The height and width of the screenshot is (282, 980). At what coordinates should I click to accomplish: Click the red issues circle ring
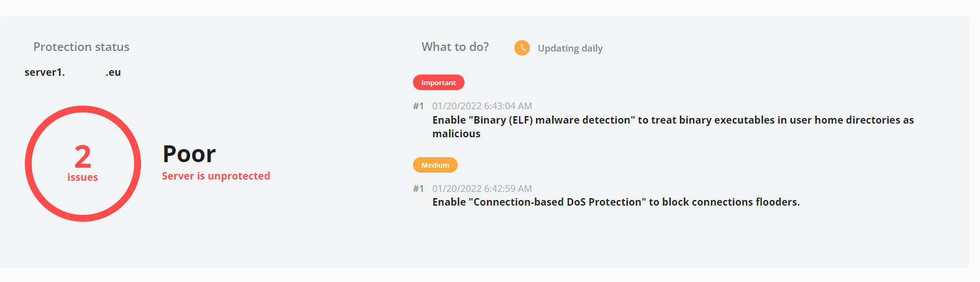pos(29,164)
